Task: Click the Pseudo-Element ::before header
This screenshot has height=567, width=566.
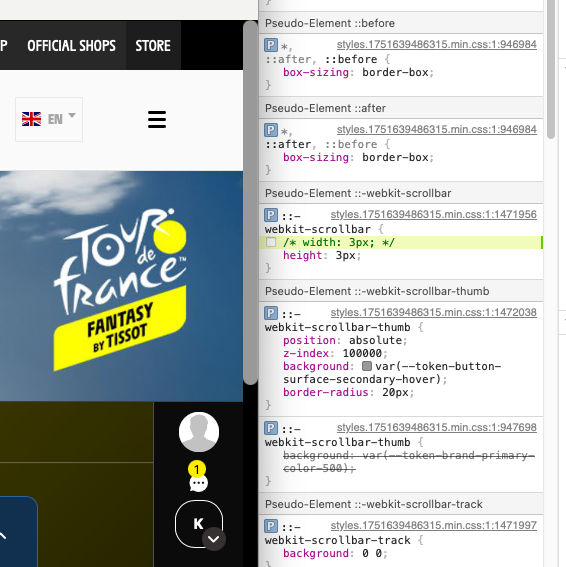Action: click(x=401, y=23)
